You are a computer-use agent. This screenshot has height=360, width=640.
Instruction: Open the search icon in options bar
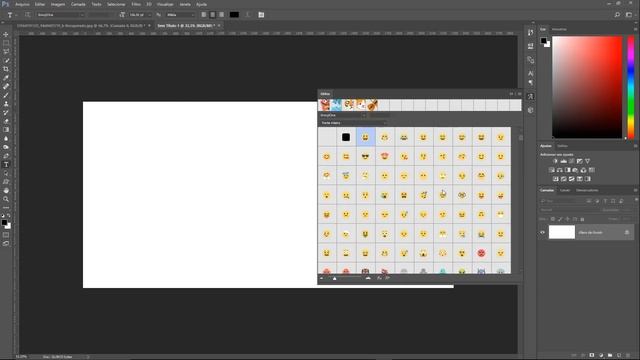(617, 15)
